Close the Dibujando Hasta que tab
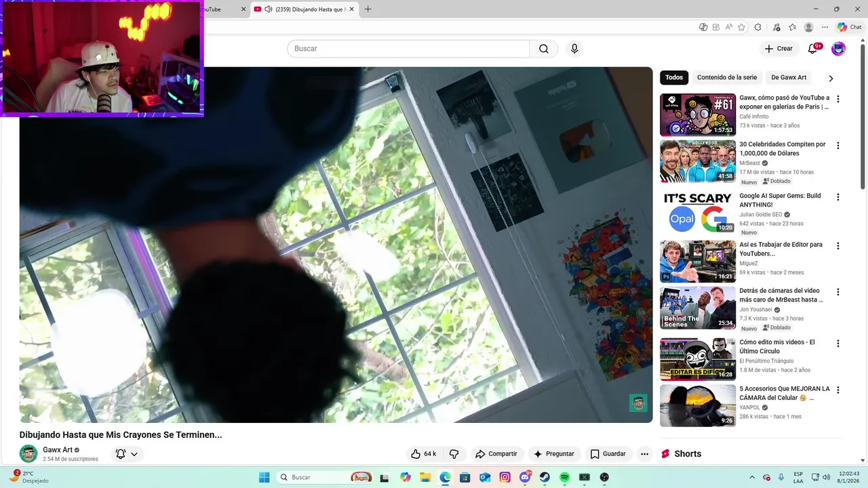The height and width of the screenshot is (488, 868). pyautogui.click(x=352, y=9)
